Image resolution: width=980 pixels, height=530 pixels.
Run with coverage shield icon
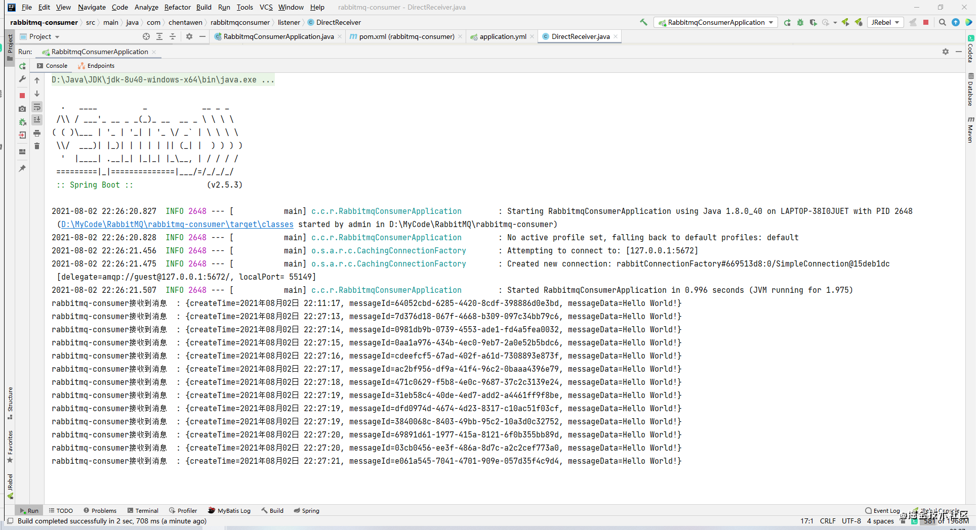pos(813,22)
